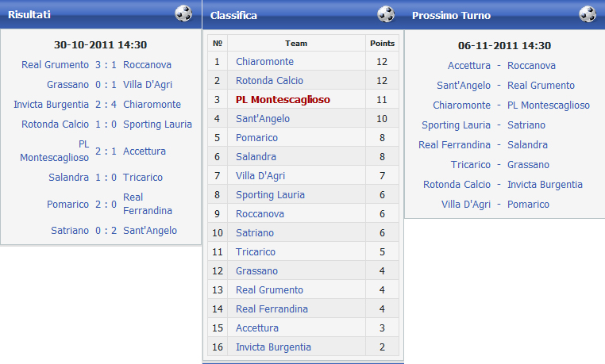Click Roccanova in the results list
This screenshot has height=364, width=605.
click(x=147, y=65)
